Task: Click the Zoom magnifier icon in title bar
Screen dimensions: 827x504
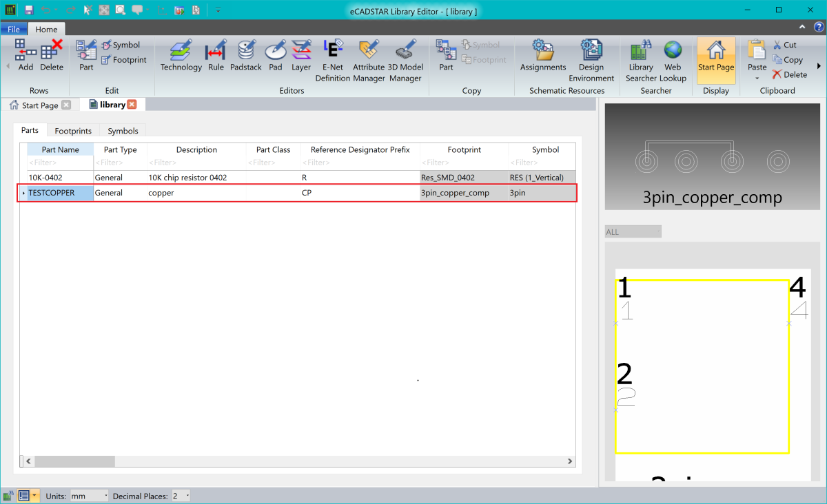Action: click(120, 10)
